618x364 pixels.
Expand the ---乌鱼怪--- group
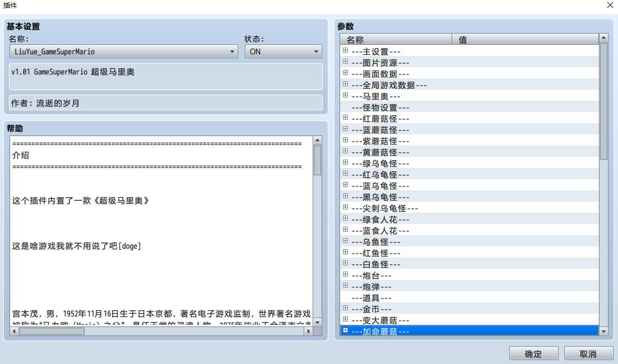345,241
